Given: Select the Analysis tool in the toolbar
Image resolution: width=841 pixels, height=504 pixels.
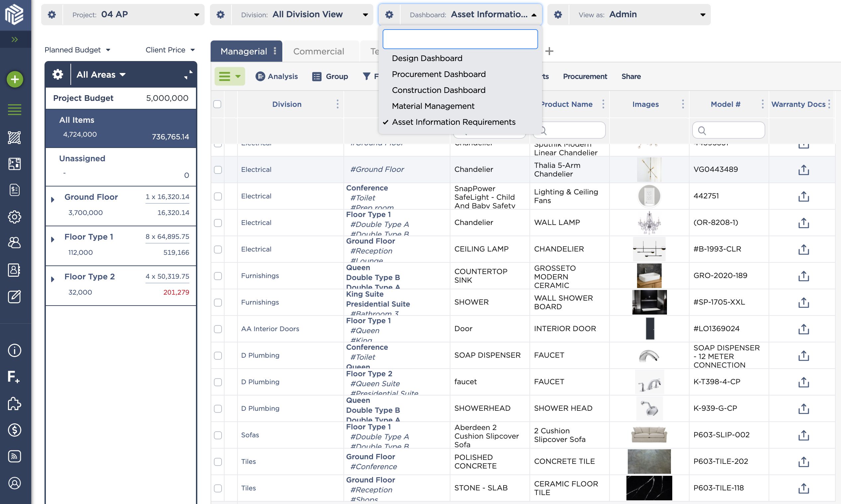Looking at the screenshot, I should point(277,76).
